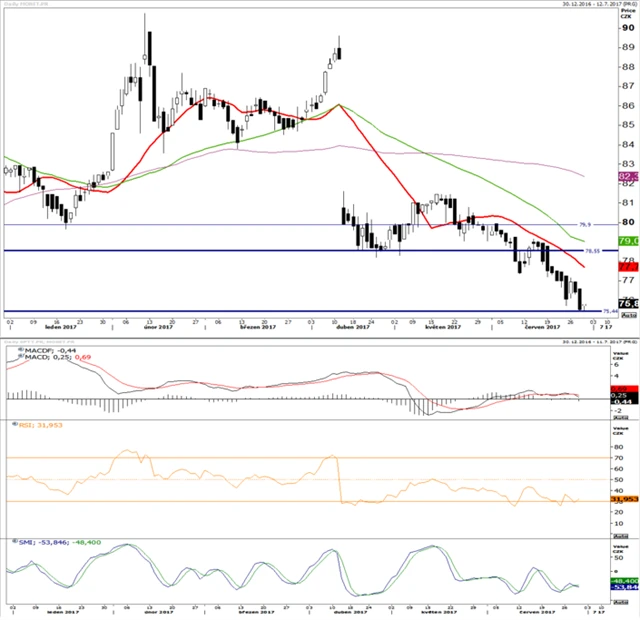
Task: Click the green 79.0 moving average price tag
Action: [x=629, y=241]
